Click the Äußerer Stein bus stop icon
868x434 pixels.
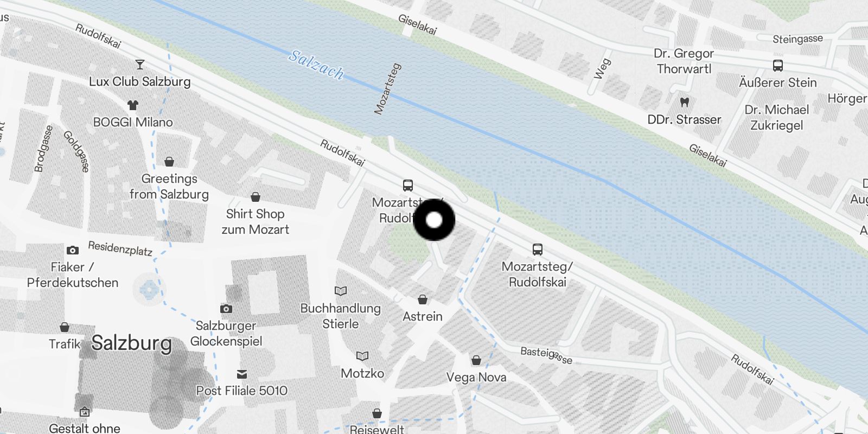pyautogui.click(x=778, y=66)
